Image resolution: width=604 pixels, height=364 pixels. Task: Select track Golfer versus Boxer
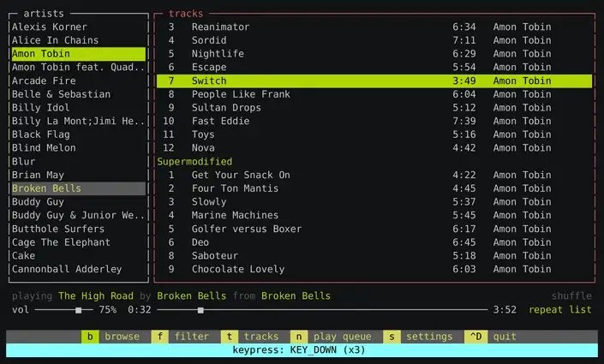[374, 229]
